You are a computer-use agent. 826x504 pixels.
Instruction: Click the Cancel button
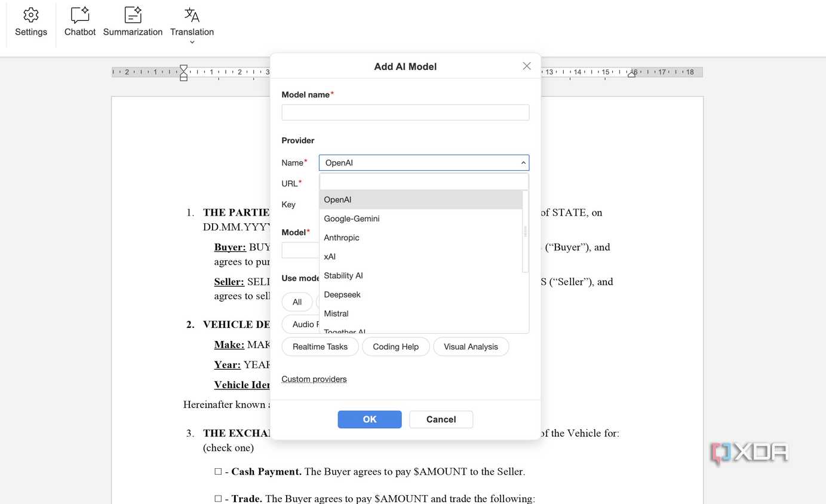point(441,419)
